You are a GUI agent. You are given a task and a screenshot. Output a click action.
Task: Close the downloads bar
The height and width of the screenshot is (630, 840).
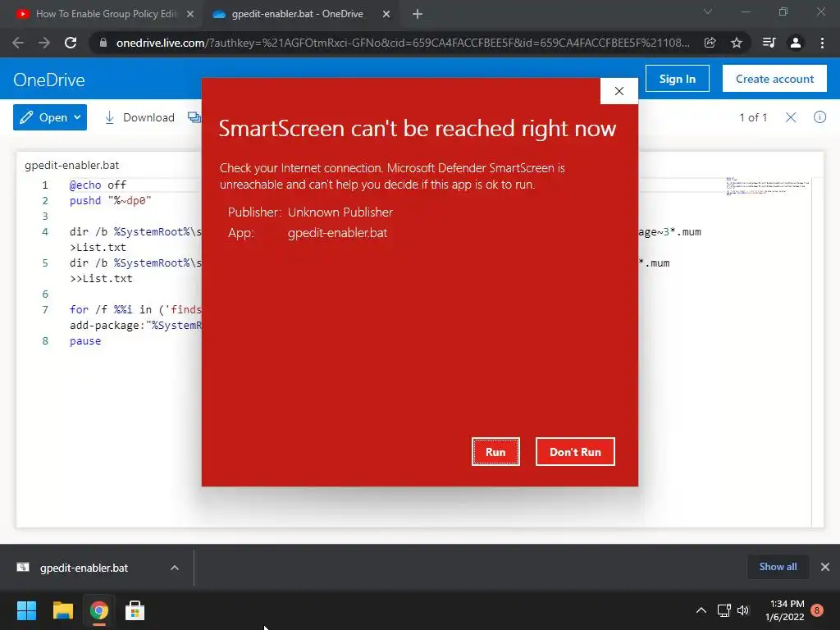coord(825,567)
